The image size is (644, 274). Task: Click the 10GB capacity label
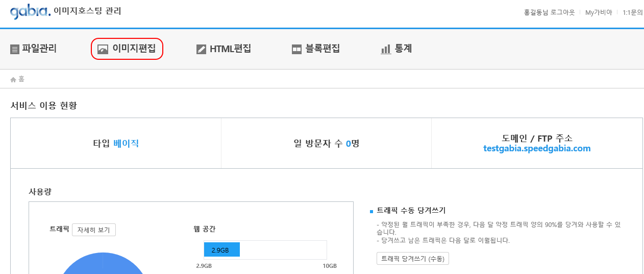point(330,266)
